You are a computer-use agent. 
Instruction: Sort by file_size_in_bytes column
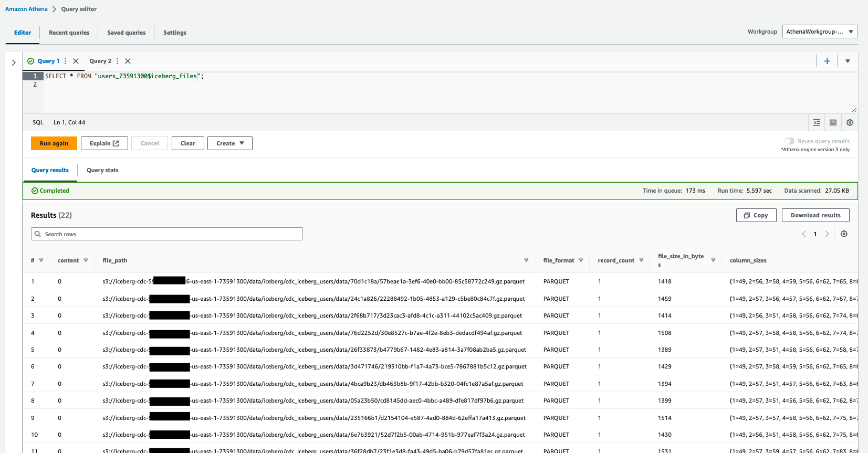[x=713, y=260]
